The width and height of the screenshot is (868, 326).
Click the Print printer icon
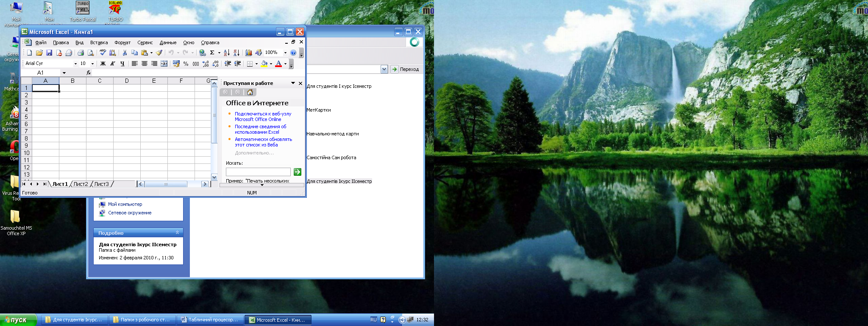click(81, 53)
